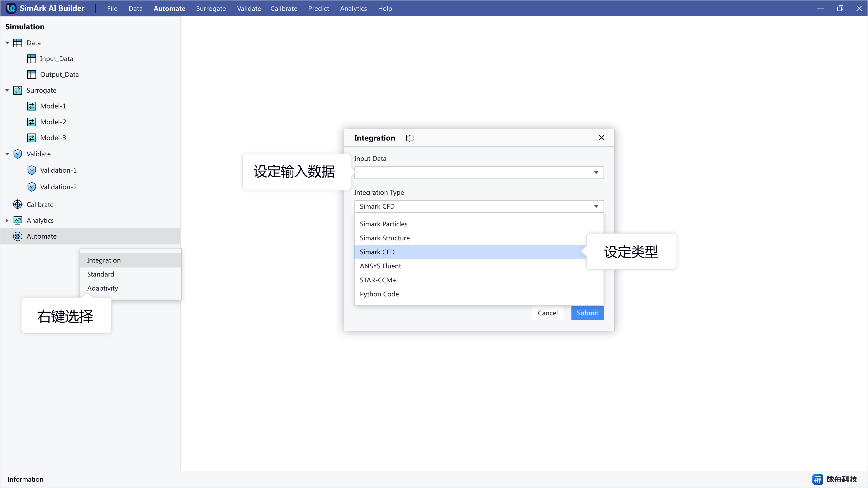Click the Validation-1 shield icon
868x488 pixels.
point(31,170)
